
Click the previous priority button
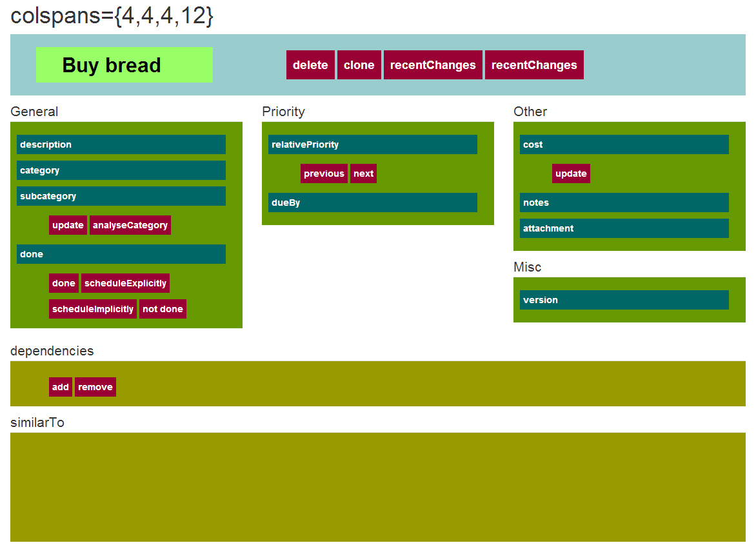tap(324, 173)
